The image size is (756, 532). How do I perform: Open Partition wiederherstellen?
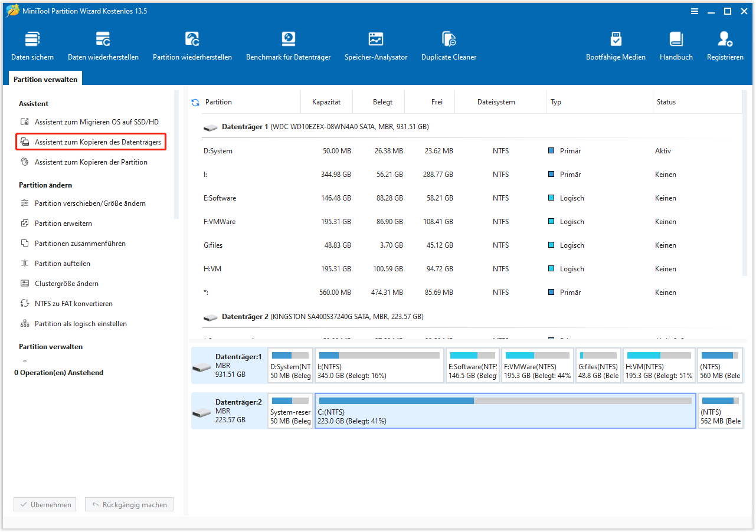tap(192, 44)
